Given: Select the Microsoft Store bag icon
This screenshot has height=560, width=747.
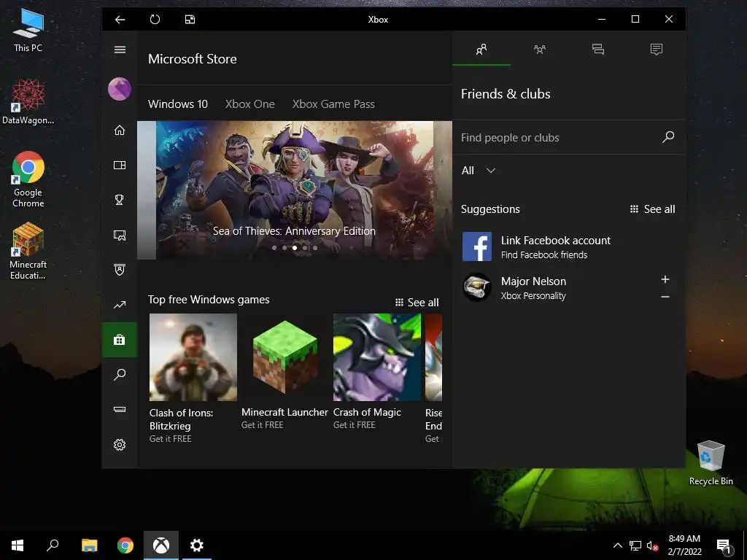Looking at the screenshot, I should [x=120, y=340].
